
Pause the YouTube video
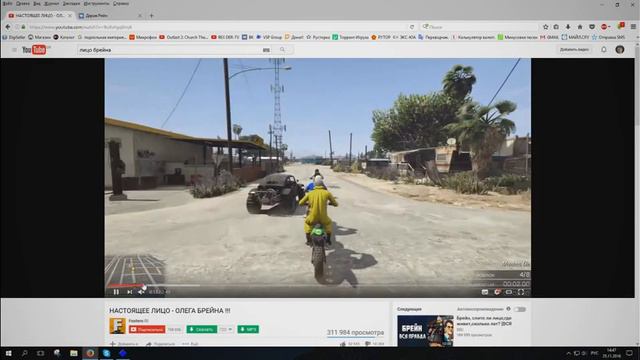(116, 292)
